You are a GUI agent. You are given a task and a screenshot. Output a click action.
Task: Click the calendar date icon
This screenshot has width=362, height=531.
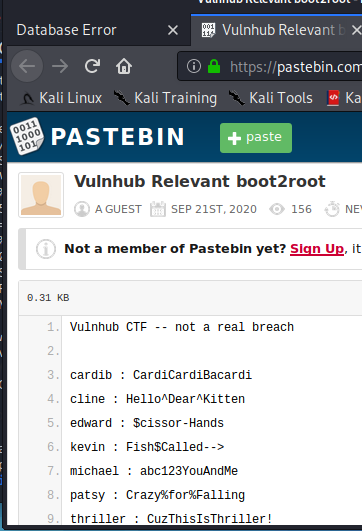tap(158, 209)
